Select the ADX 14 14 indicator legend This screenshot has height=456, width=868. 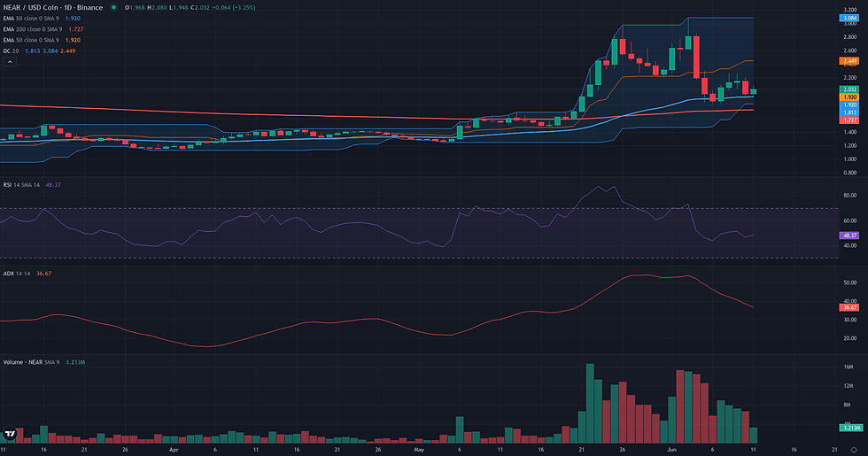point(27,274)
